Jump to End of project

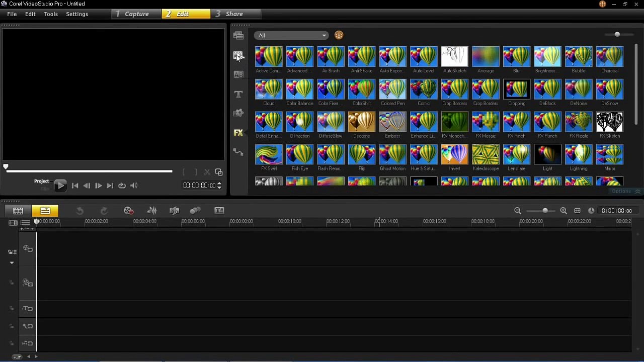point(110,186)
